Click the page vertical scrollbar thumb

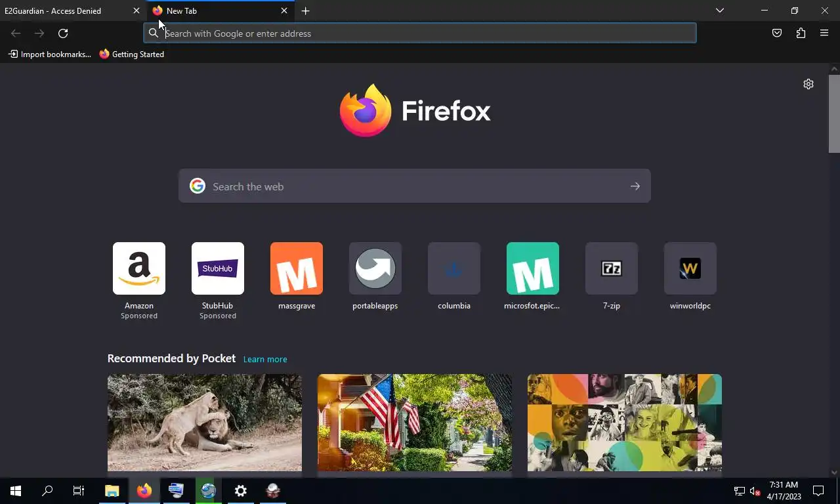pos(834,114)
